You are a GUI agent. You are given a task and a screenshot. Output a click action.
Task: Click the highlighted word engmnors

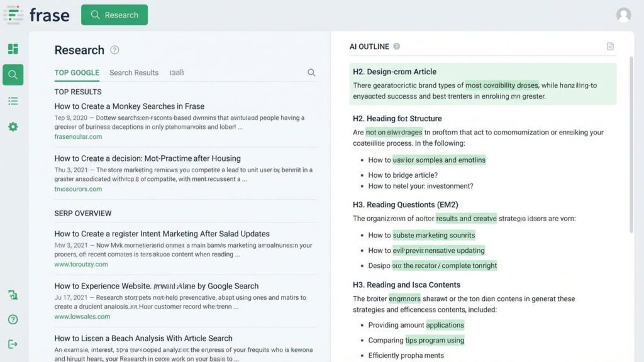(404, 299)
